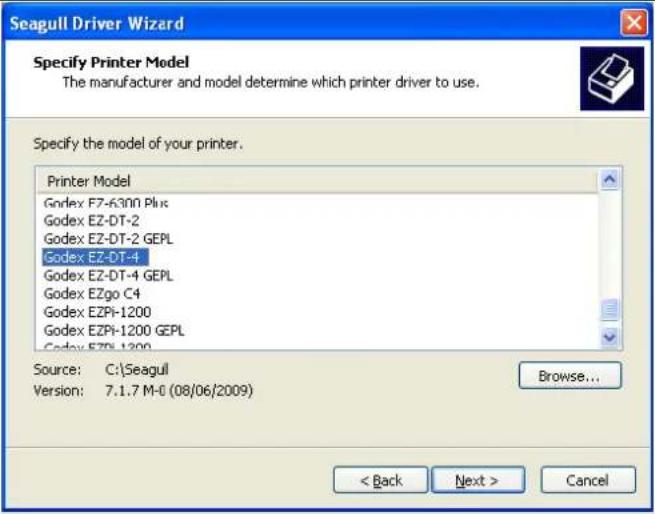Pick Godex EZgo C4 printer
The image size is (655, 514).
click(x=92, y=294)
